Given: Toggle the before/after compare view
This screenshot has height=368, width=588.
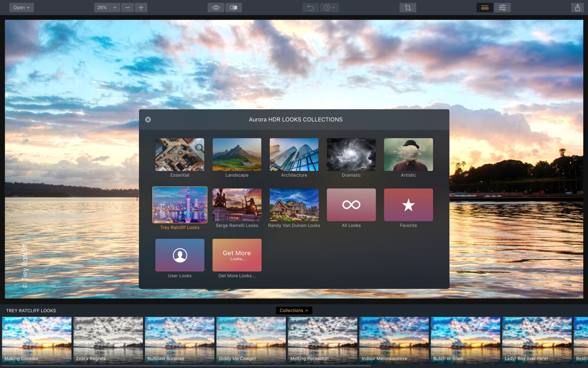Looking at the screenshot, I should coord(233,8).
